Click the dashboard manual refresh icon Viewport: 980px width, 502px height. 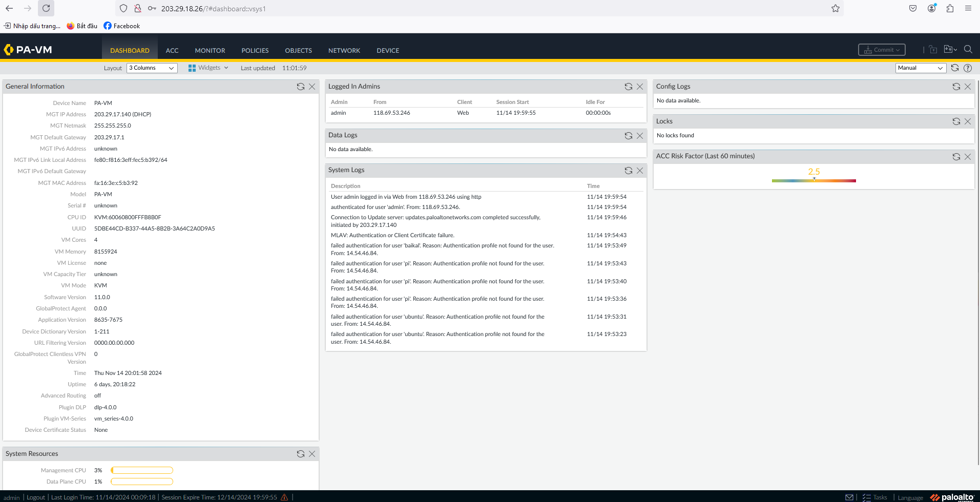tap(955, 68)
